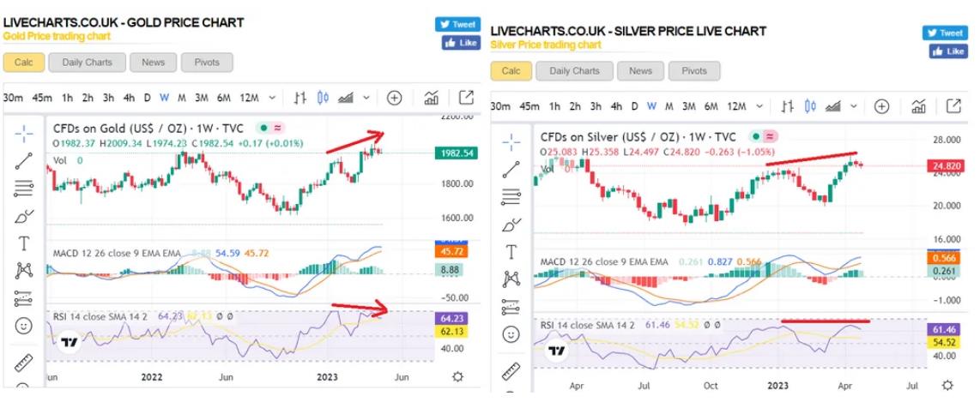Expand more timeframes dropdown in silver chart
The image size is (980, 414).
coord(759,106)
